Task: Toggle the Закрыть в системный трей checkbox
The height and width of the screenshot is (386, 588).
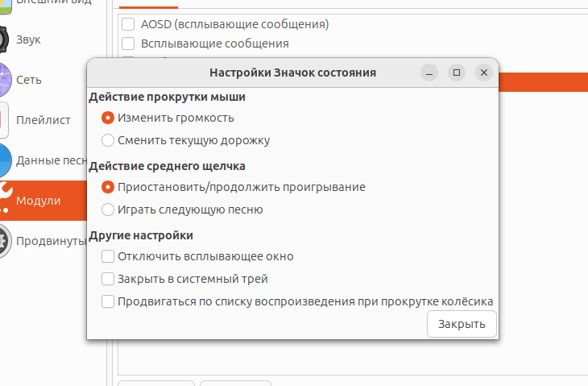Action: click(108, 279)
